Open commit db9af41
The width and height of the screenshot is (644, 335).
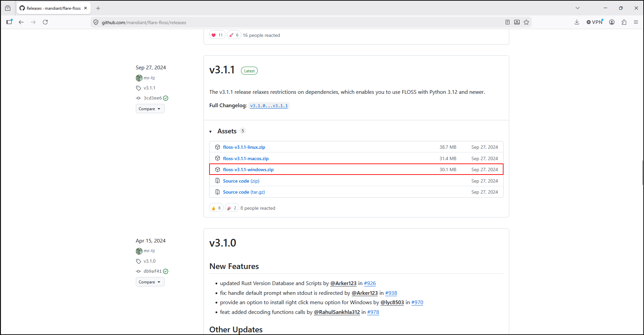153,271
